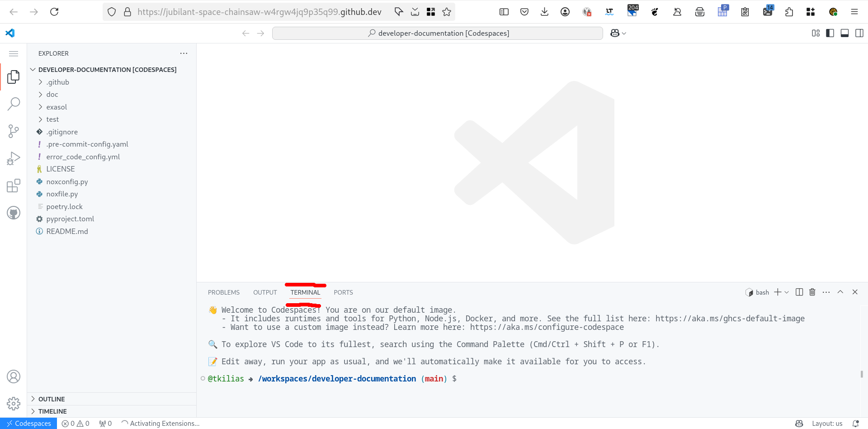Open the Explorer view in activity bar

[14, 77]
